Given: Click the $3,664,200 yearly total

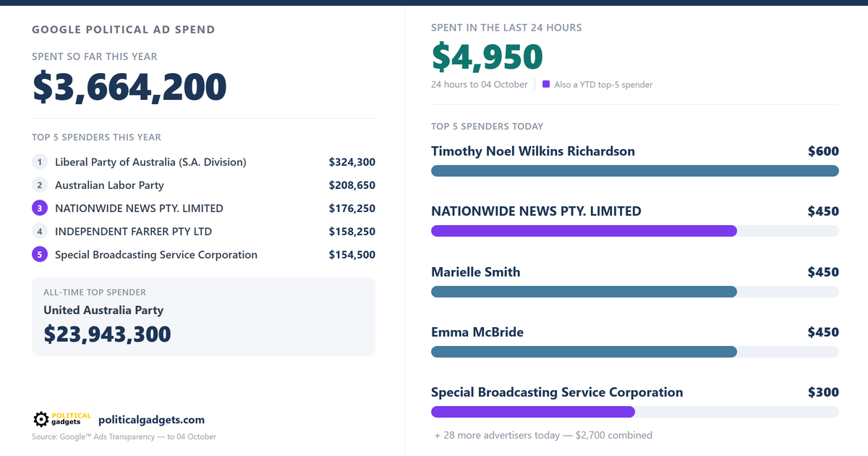Looking at the screenshot, I should (x=129, y=88).
